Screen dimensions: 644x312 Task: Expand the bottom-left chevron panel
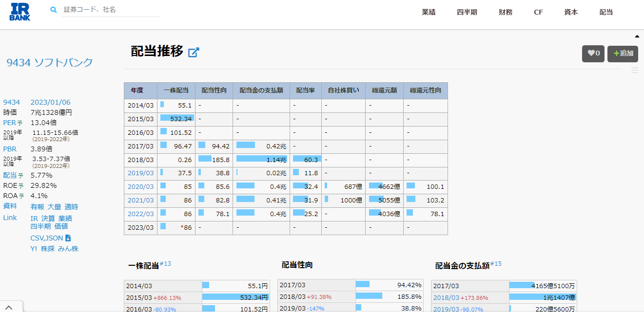(x=8, y=307)
